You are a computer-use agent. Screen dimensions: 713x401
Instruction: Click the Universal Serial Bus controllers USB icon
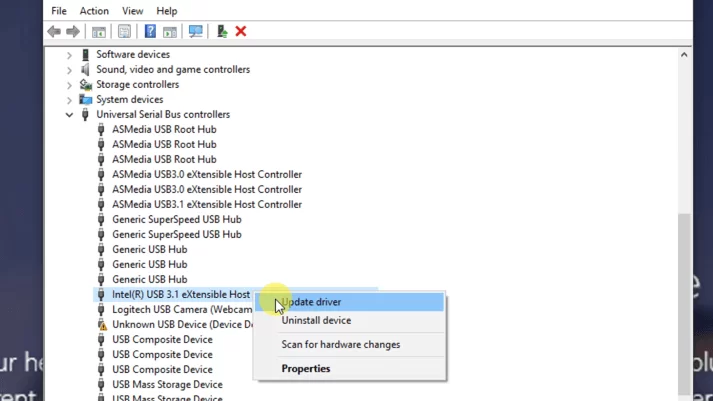85,115
